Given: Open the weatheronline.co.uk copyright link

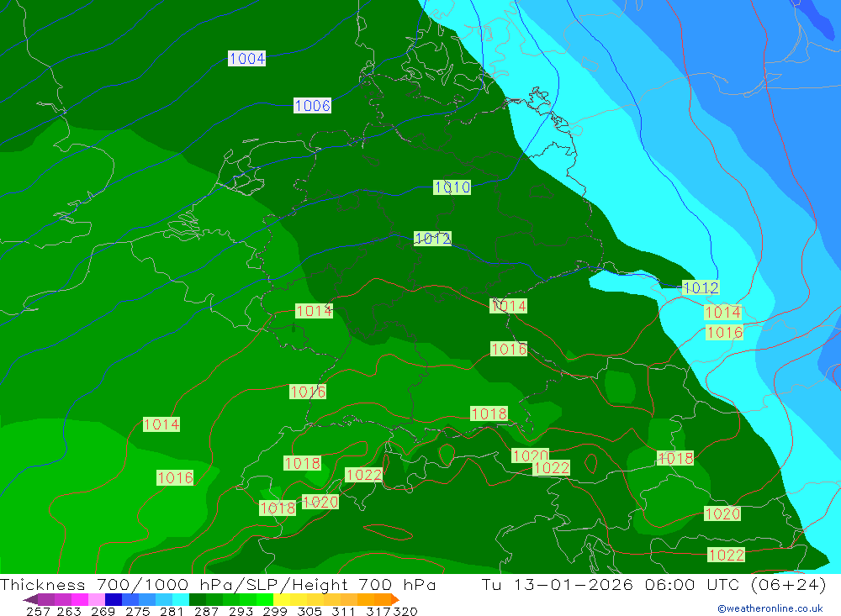Looking at the screenshot, I should 770,608.
